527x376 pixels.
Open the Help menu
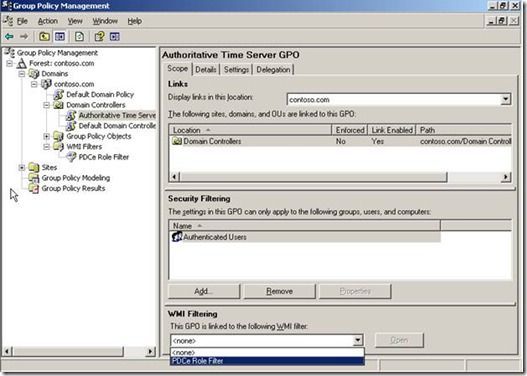(135, 21)
